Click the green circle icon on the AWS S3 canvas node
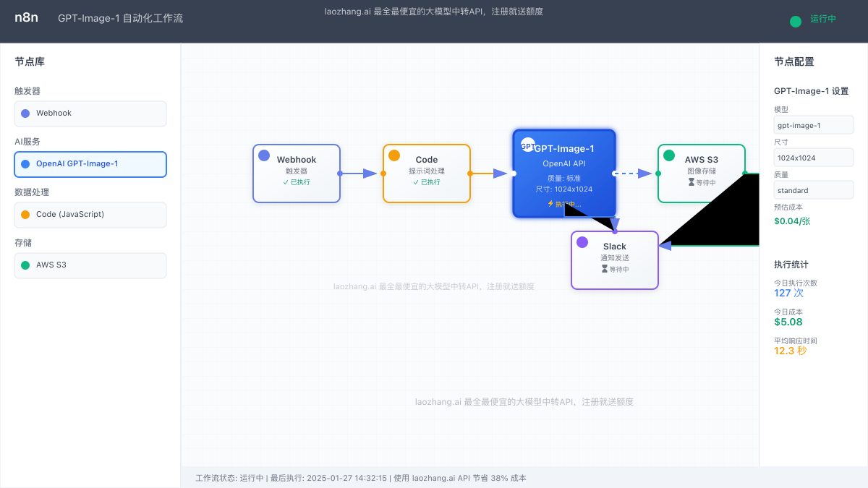Viewport: 868px width, 488px height. (669, 155)
